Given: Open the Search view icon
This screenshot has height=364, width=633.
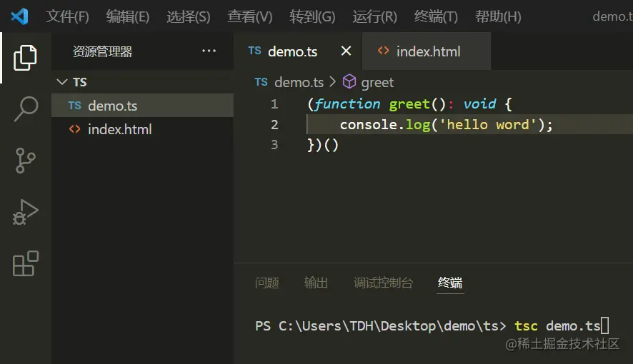Looking at the screenshot, I should pyautogui.click(x=26, y=108).
